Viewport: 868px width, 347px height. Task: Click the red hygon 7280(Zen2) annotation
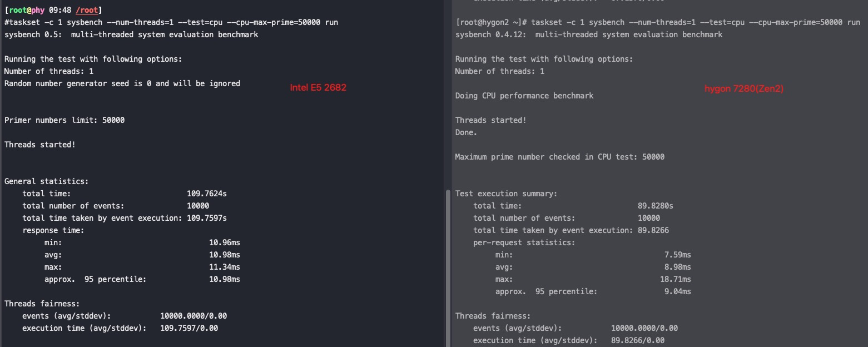[743, 88]
